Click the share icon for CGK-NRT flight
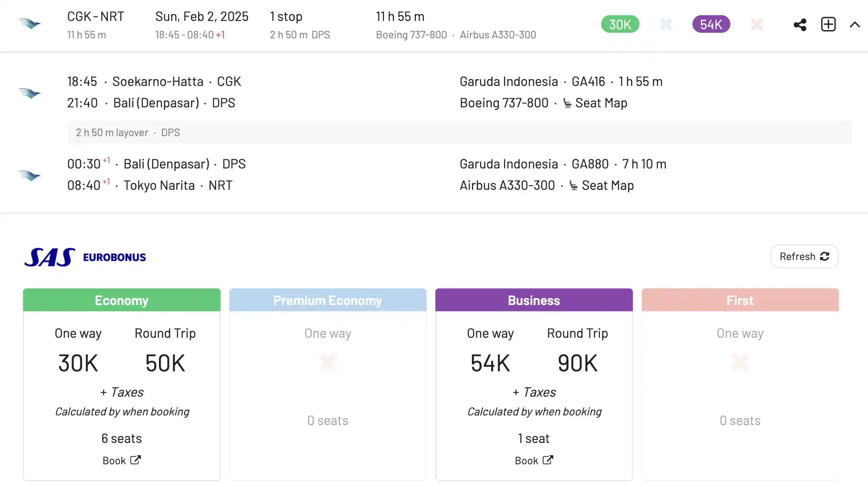The width and height of the screenshot is (868, 487). pyautogui.click(x=800, y=24)
